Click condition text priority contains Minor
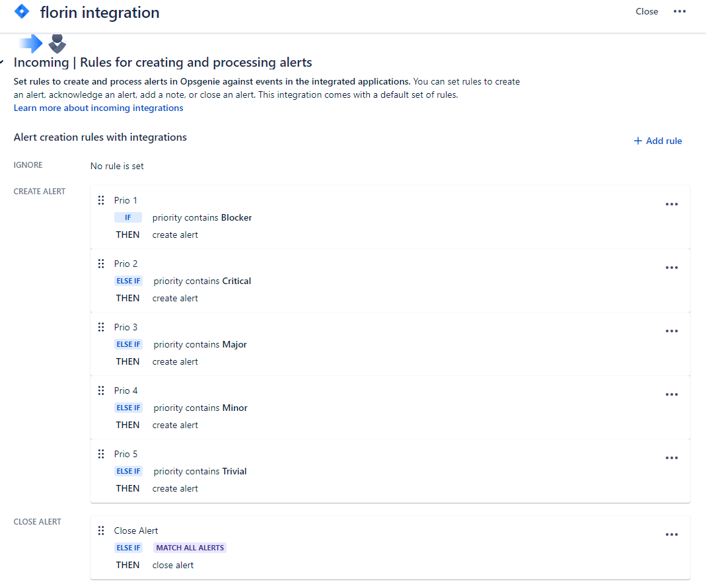This screenshot has width=722, height=588. tap(201, 408)
